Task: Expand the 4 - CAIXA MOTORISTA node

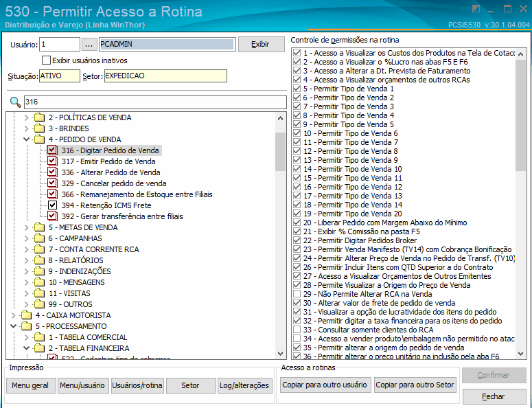Action: click(x=14, y=315)
